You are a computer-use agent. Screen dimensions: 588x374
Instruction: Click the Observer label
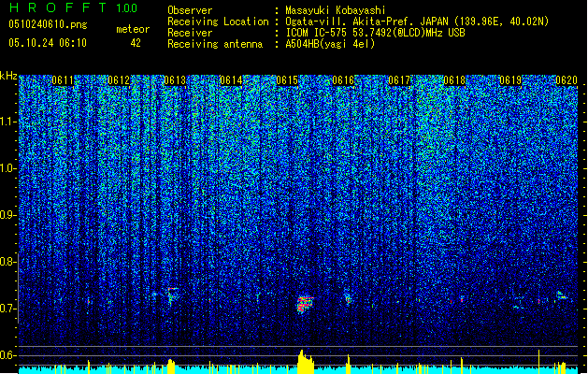(190, 10)
